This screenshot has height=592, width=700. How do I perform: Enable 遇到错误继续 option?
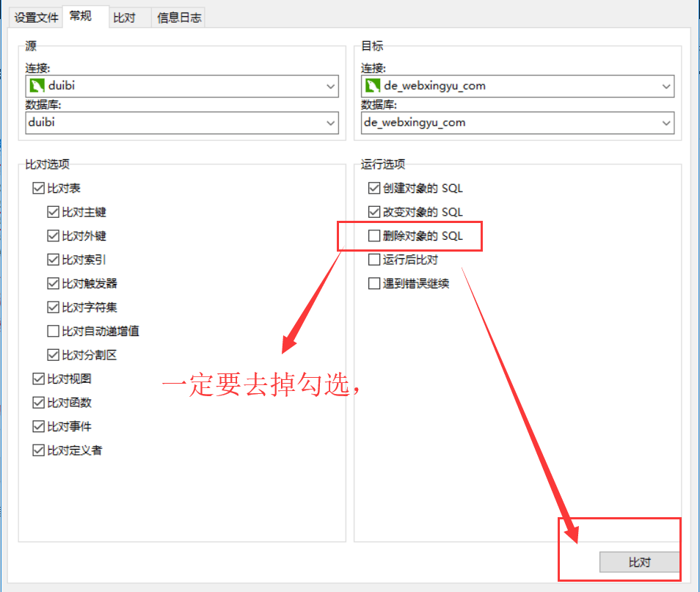pyautogui.click(x=374, y=283)
